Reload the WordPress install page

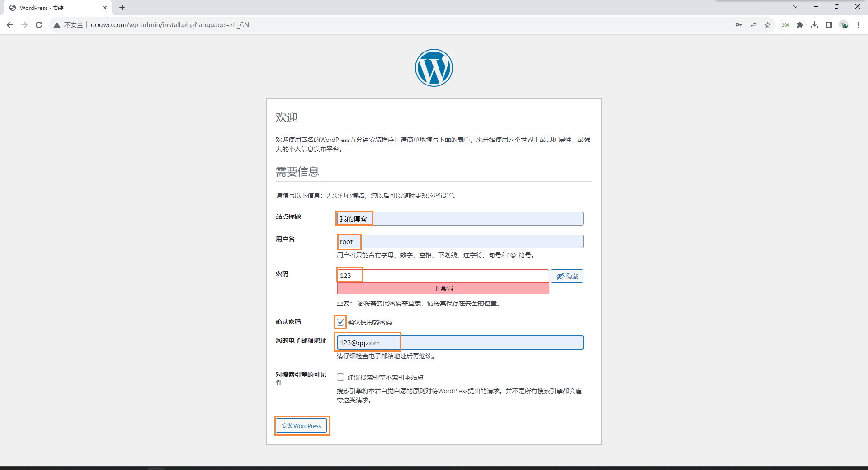39,25
